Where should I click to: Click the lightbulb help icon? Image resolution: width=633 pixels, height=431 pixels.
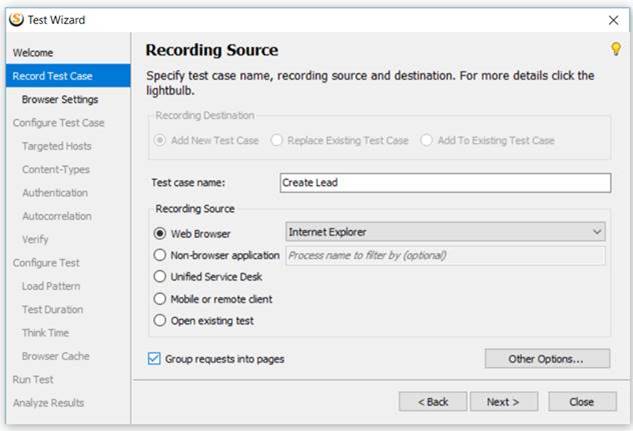tap(616, 48)
